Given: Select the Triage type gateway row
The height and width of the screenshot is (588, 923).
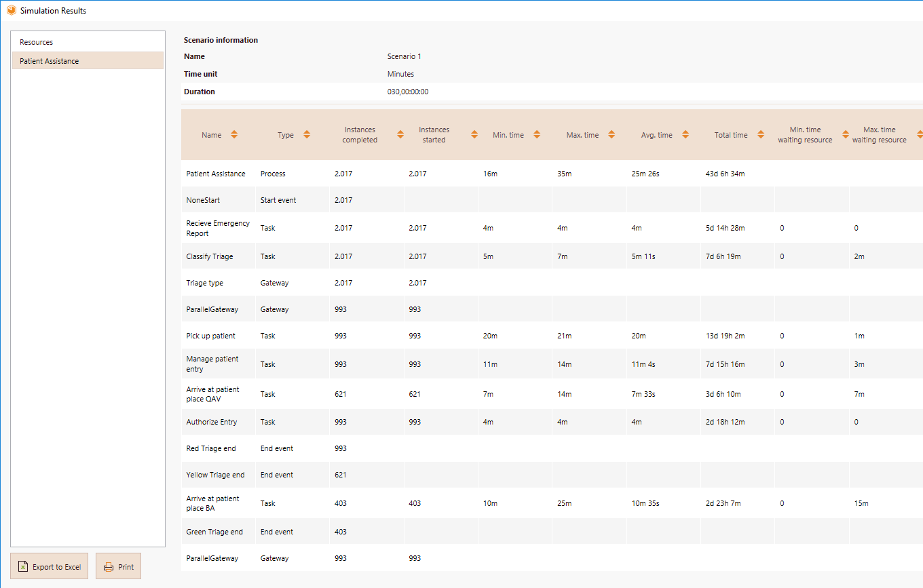Looking at the screenshot, I should click(552, 283).
